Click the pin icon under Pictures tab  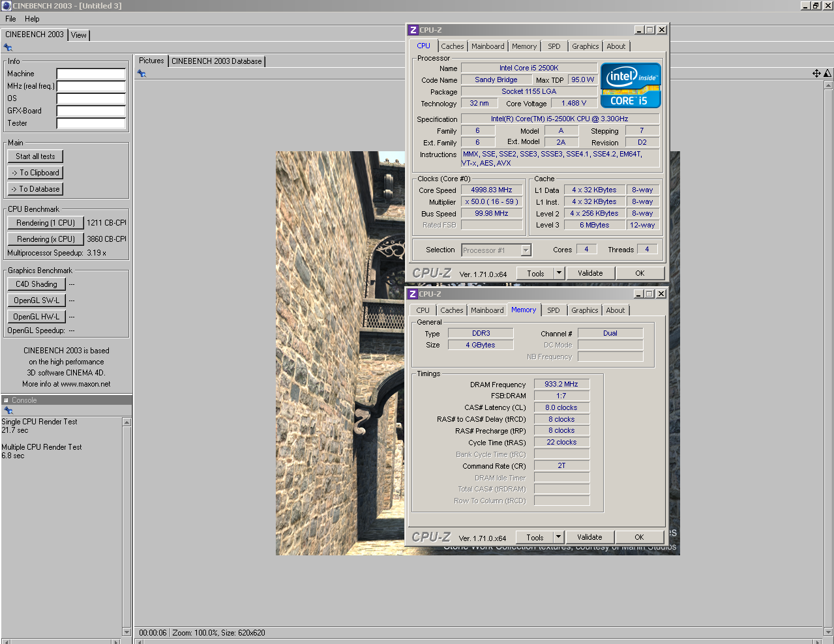click(x=141, y=74)
